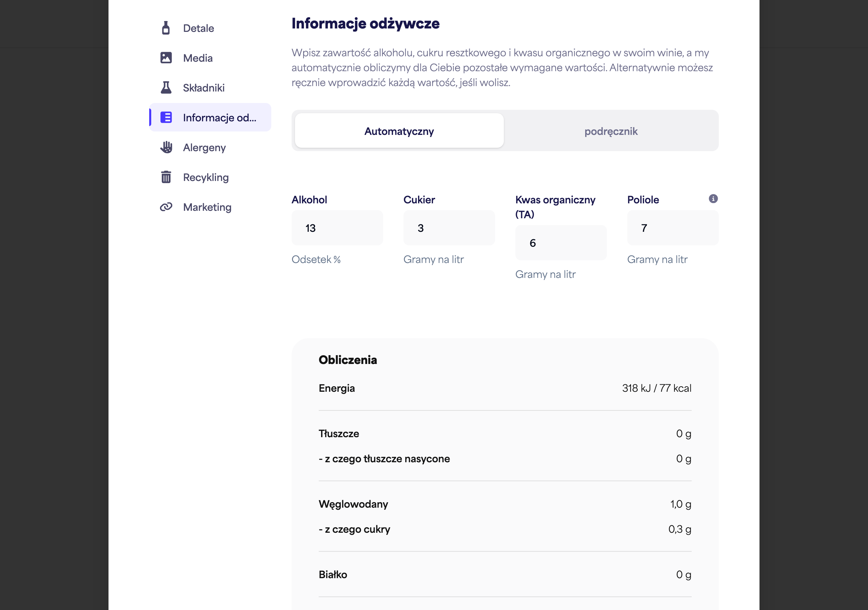Screen dimensions: 868x610
Task: Click the hand icon next to Alergeny
Action: (166, 147)
